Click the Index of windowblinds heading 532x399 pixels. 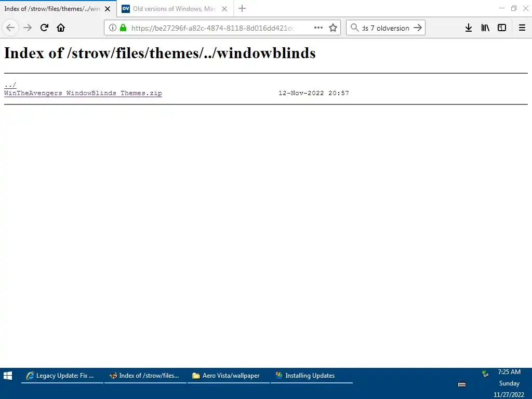(x=160, y=53)
